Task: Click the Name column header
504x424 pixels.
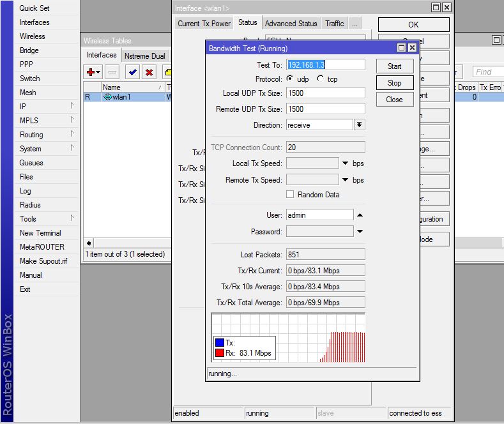Action: (132, 87)
